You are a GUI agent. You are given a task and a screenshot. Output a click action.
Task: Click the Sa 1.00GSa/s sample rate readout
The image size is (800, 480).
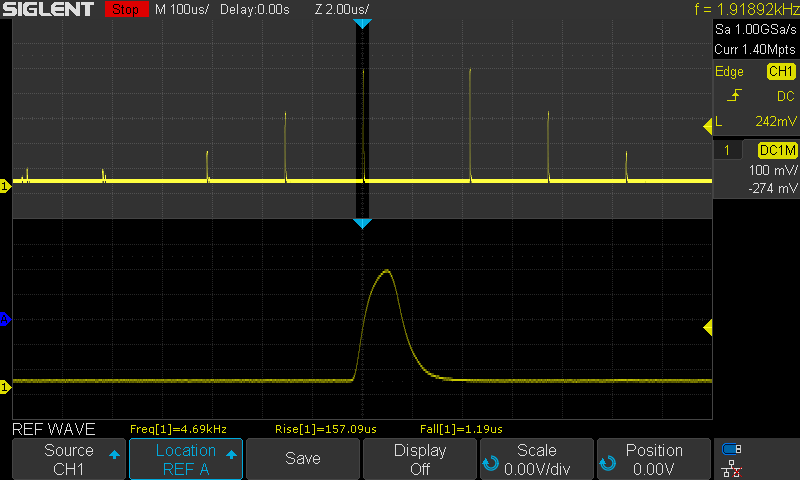tap(756, 30)
